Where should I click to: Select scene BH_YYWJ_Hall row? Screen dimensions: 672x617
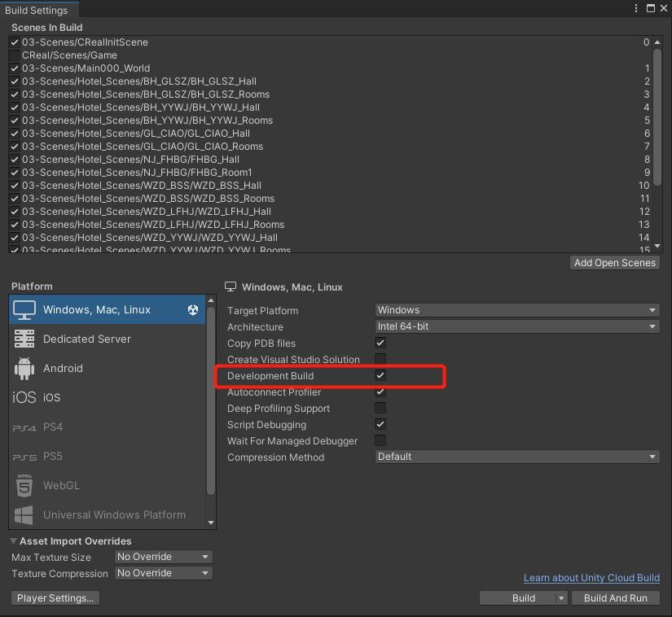point(330,107)
